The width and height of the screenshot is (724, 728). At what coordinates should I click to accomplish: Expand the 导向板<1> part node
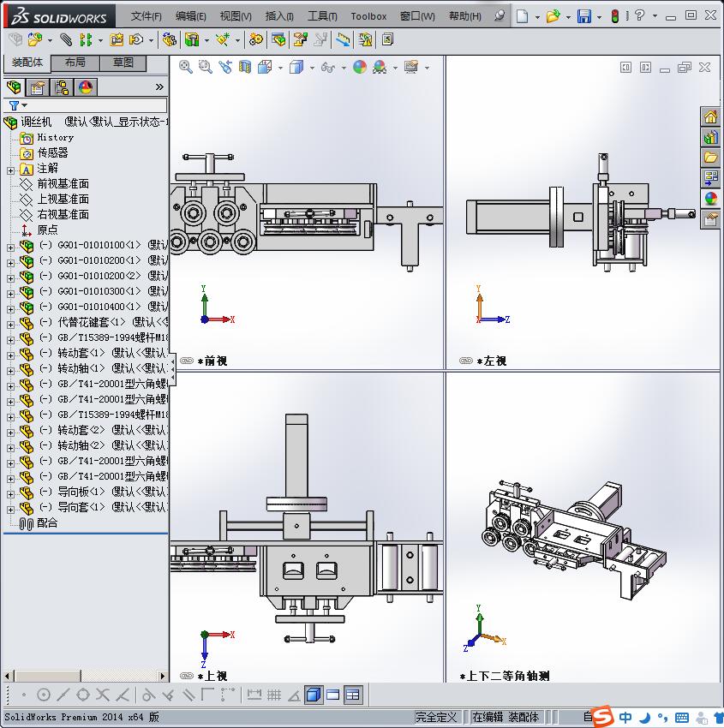pyautogui.click(x=10, y=494)
